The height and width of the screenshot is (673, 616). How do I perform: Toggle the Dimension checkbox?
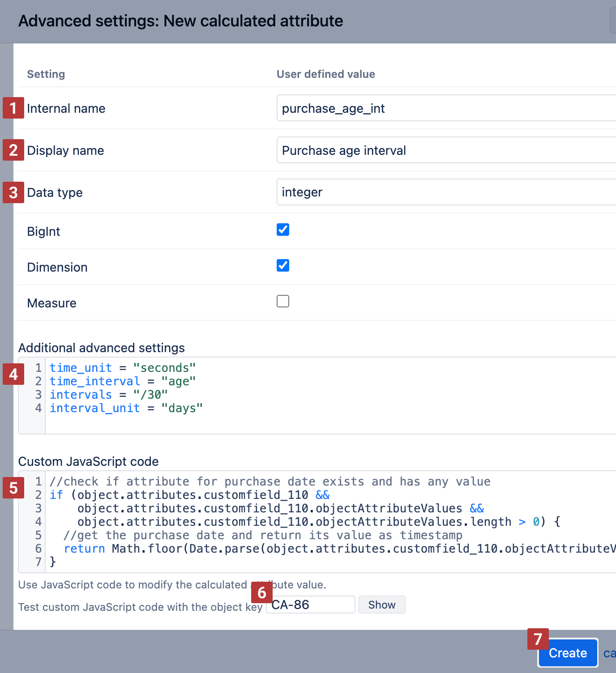click(x=283, y=265)
